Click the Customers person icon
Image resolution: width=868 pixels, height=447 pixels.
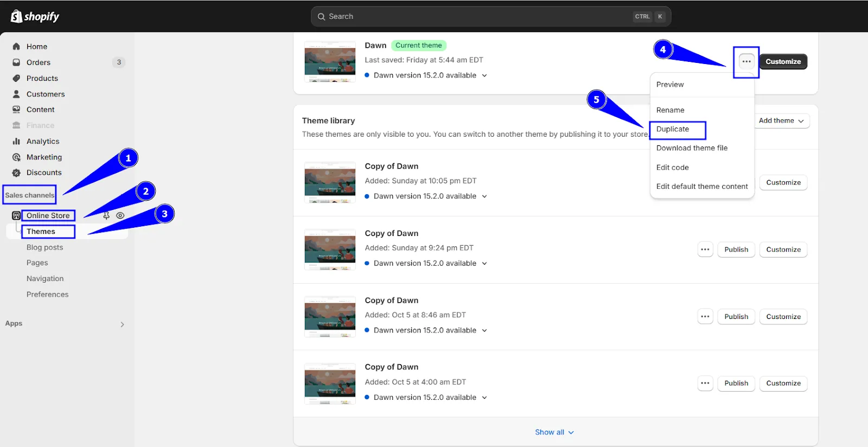click(16, 94)
